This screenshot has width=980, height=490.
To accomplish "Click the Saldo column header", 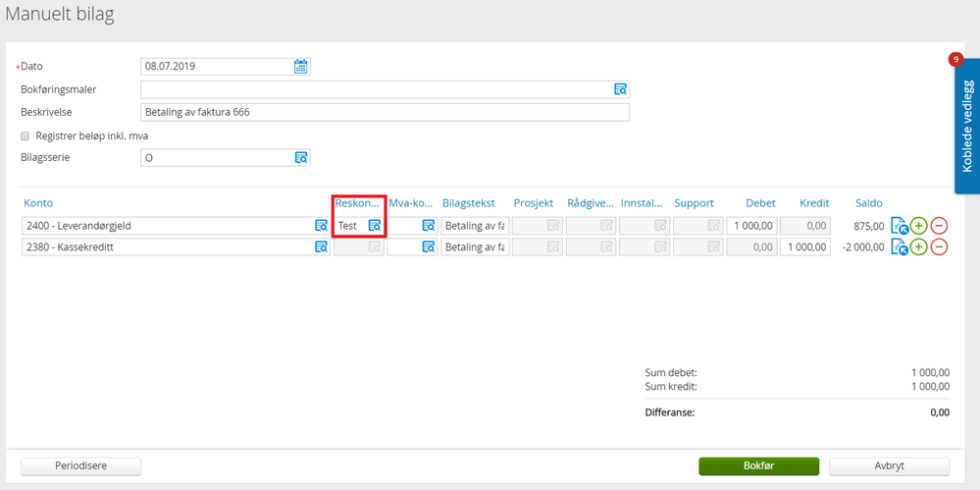I will 868,203.
